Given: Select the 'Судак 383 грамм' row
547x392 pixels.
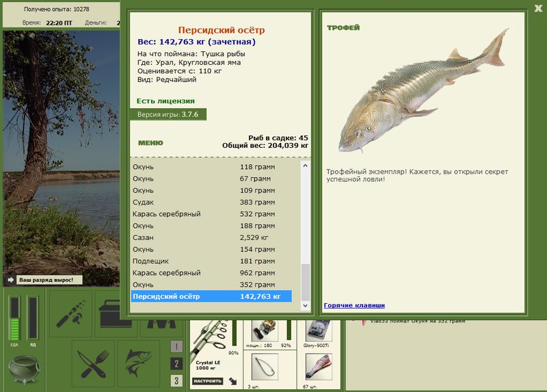Looking at the screenshot, I should (x=211, y=202).
